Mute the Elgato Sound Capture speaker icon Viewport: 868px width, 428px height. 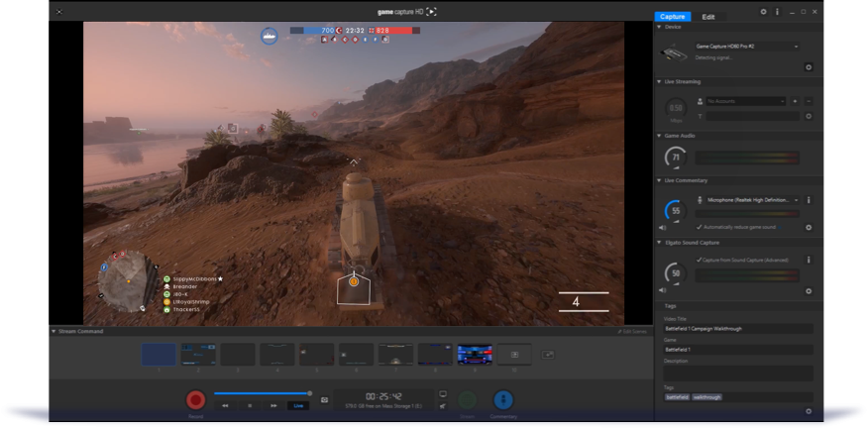click(x=662, y=290)
